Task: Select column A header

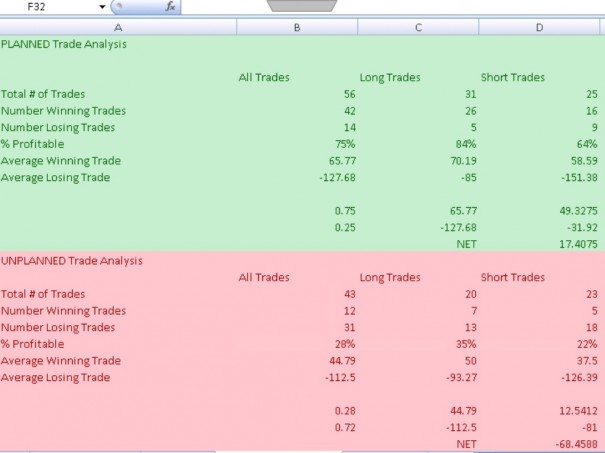Action: coord(118,27)
